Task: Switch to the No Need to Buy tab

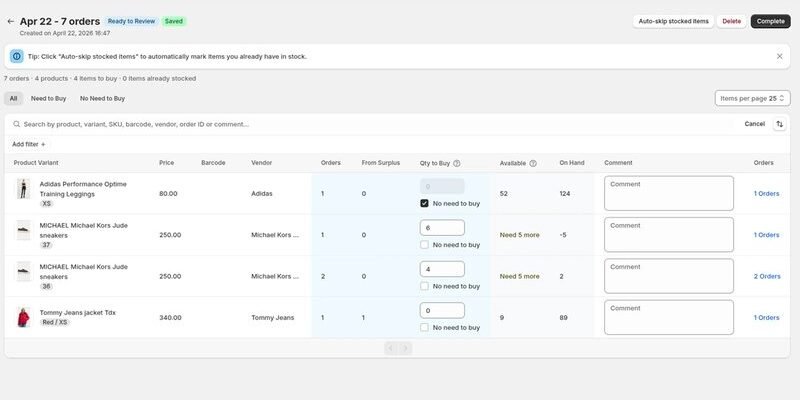Action: [102, 98]
